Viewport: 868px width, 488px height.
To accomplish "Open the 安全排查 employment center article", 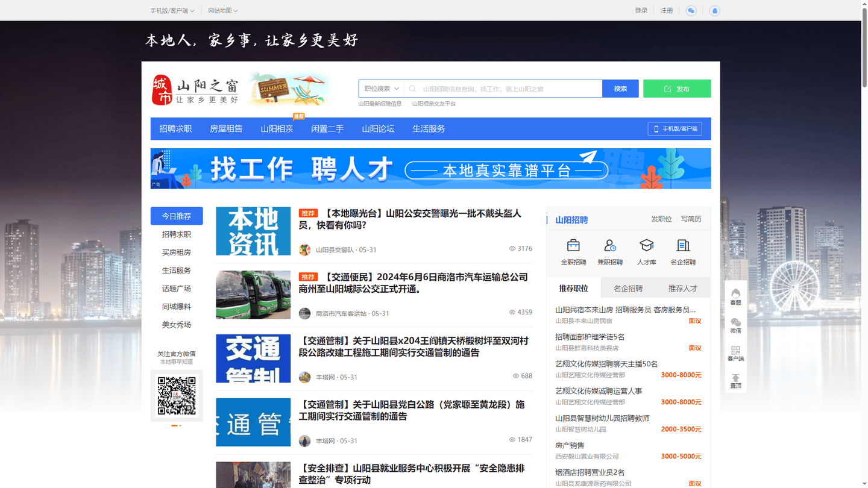I will (412, 474).
